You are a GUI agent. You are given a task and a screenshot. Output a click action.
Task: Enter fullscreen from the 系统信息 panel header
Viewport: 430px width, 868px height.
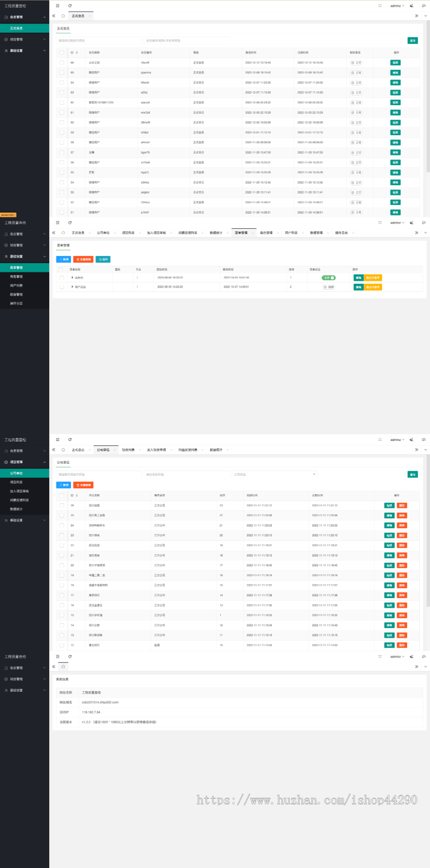[380, 656]
